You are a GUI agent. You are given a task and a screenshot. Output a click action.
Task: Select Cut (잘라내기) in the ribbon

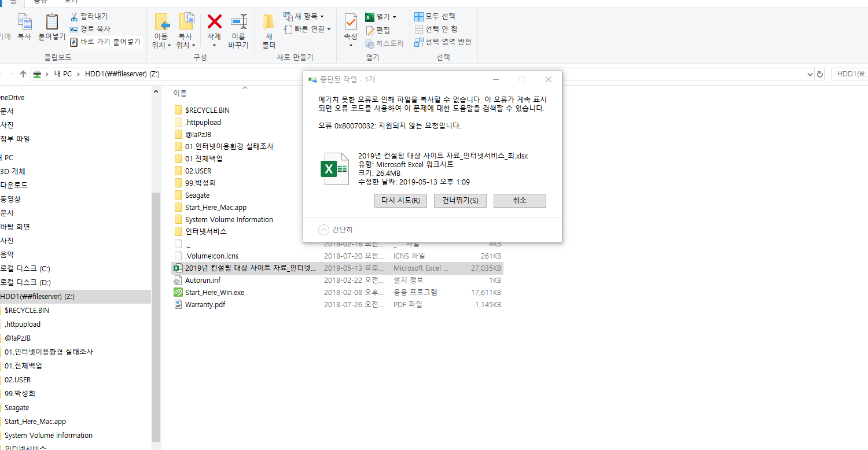89,17
